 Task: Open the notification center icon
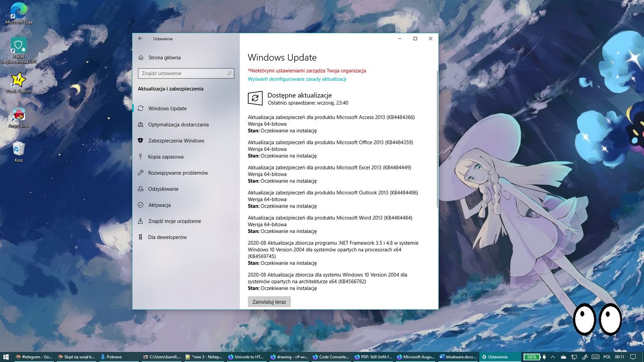pos(633,357)
